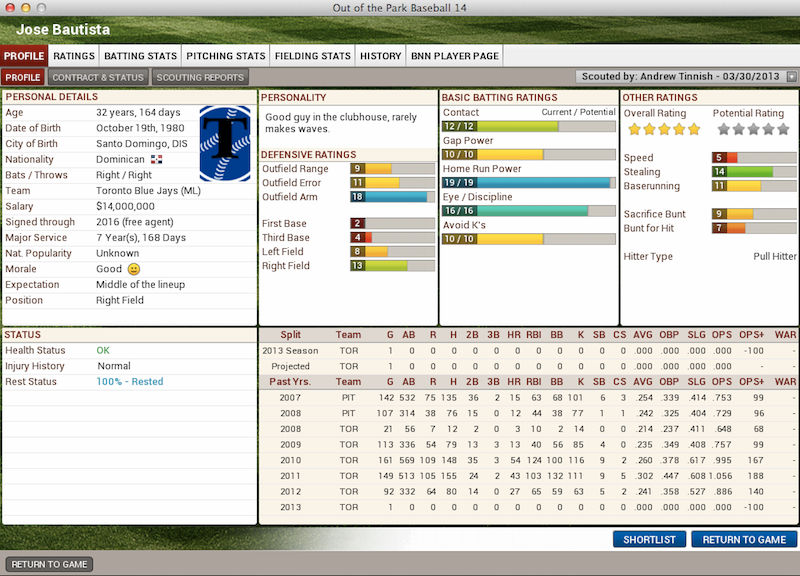Click the blue RETURN TO GAME button

coord(744,539)
